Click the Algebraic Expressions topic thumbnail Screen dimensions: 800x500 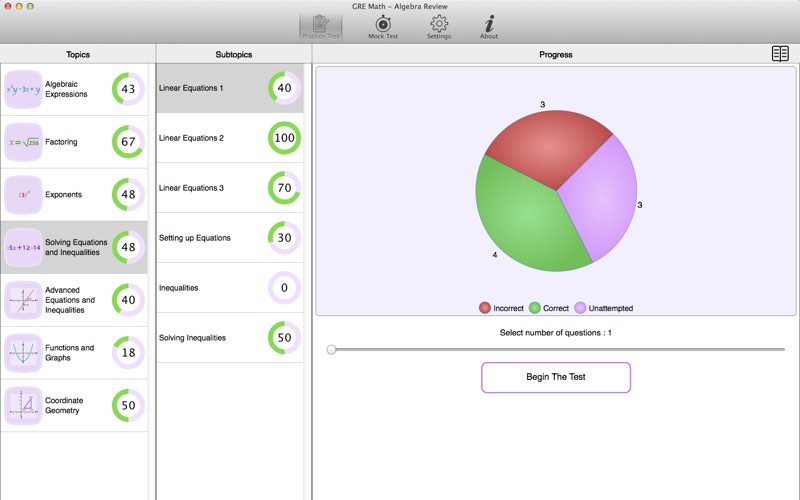(23, 89)
